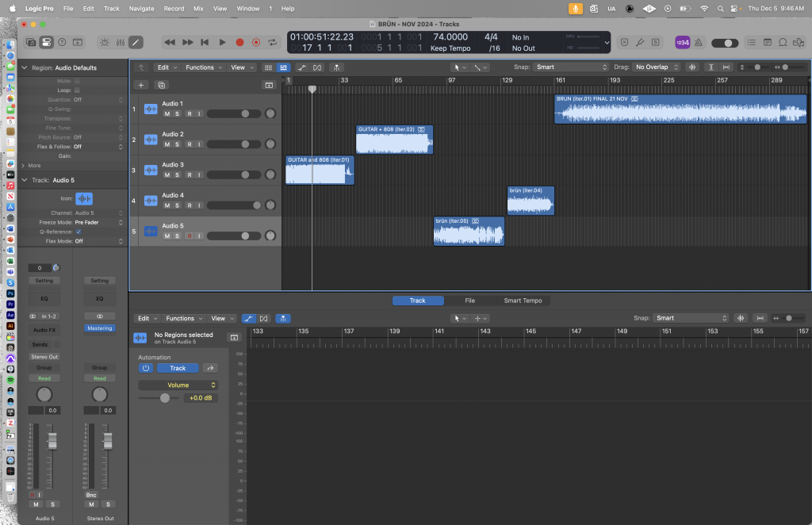Open the Record menu
Screen dimensions: 812x525
coord(174,8)
